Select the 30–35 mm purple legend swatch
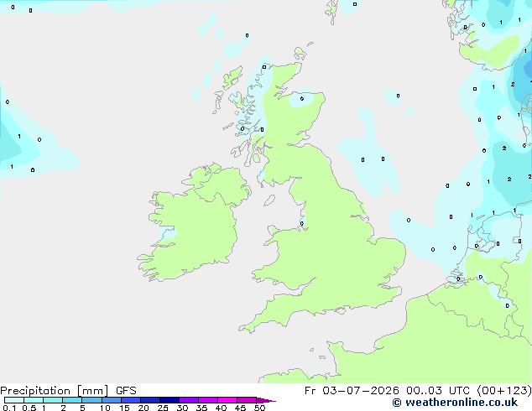This screenshot has width=532, height=411. pyautogui.click(x=189, y=400)
